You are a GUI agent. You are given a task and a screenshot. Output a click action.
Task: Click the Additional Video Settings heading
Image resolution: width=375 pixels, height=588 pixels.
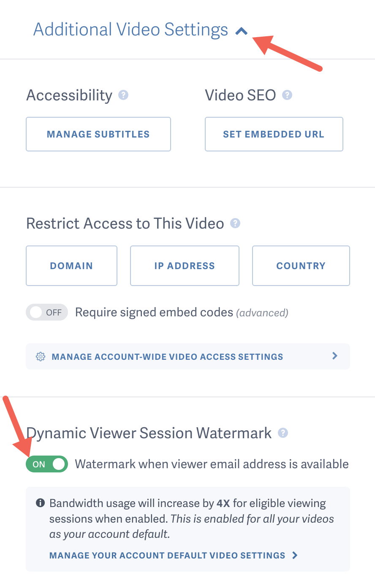point(130,30)
